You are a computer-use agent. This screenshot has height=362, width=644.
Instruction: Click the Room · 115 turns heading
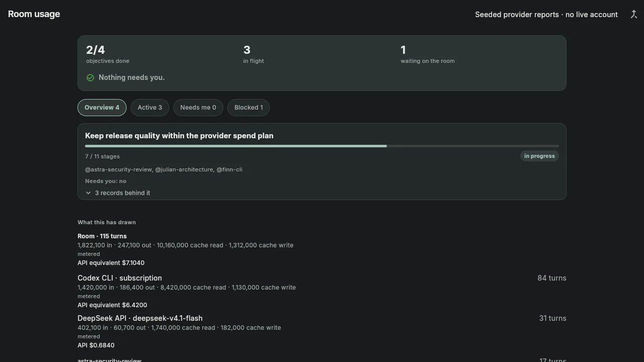point(102,236)
